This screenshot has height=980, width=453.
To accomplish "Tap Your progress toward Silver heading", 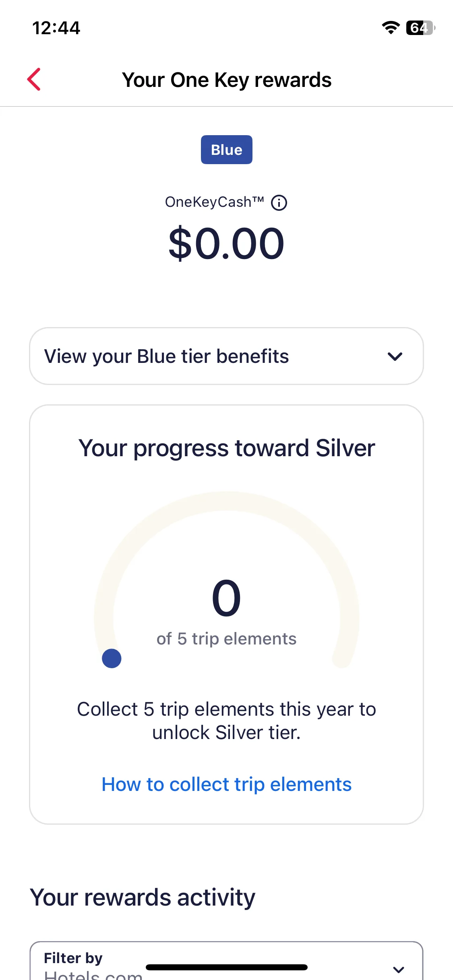I will pyautogui.click(x=227, y=448).
